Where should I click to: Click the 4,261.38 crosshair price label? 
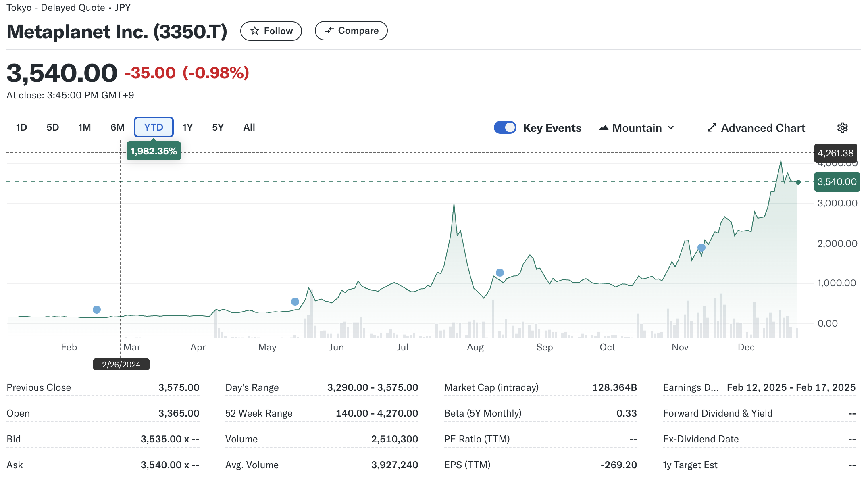835,153
